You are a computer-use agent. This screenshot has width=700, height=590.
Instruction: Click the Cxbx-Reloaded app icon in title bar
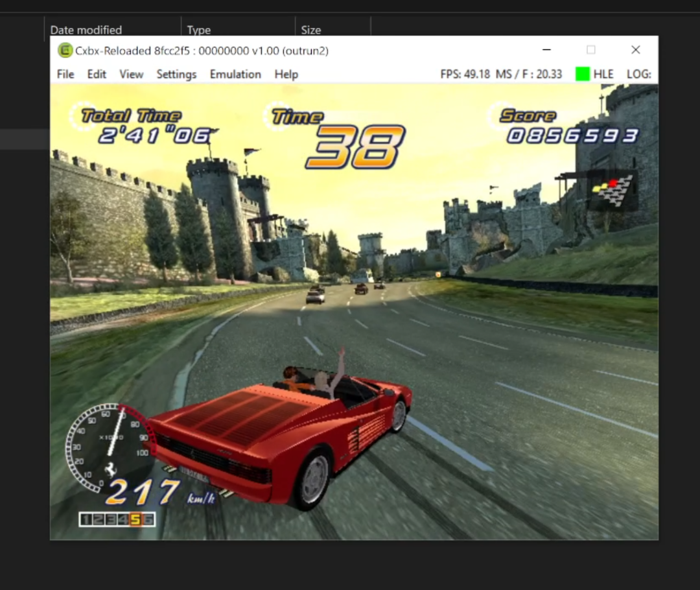(x=65, y=50)
